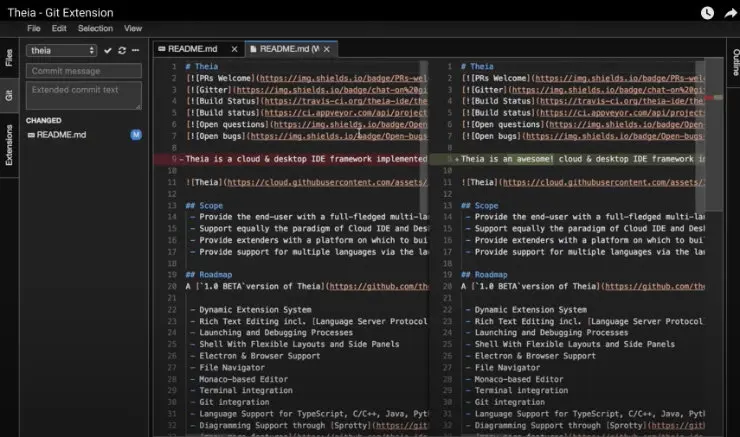The image size is (740, 437).
Task: Click 'Dynamic Extension System' in the left pane
Action: [255, 310]
